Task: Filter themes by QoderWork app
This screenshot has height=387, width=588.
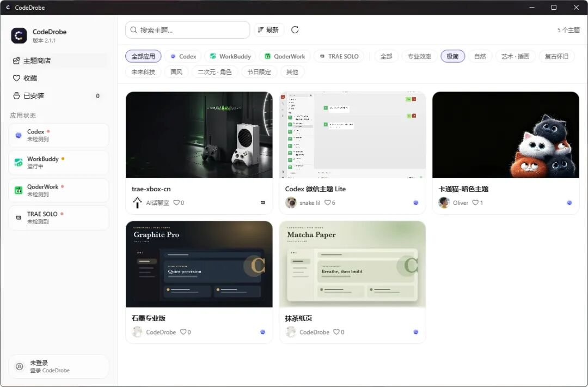Action: click(285, 56)
